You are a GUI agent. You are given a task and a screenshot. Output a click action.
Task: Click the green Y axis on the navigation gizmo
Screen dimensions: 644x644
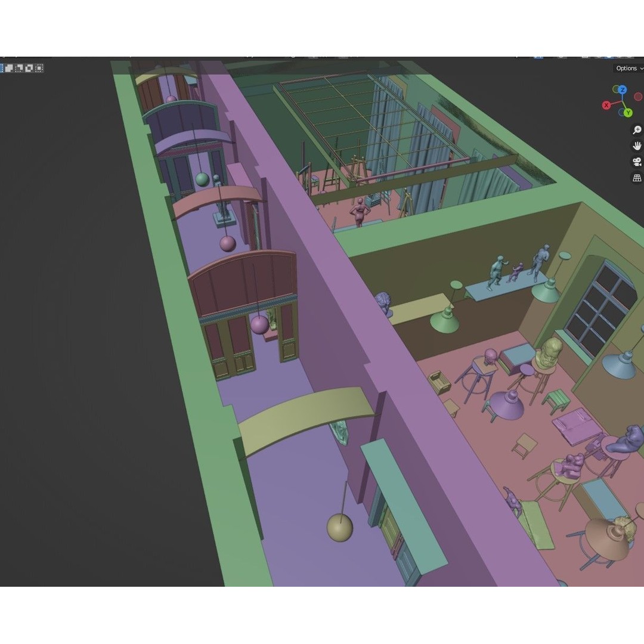(628, 112)
